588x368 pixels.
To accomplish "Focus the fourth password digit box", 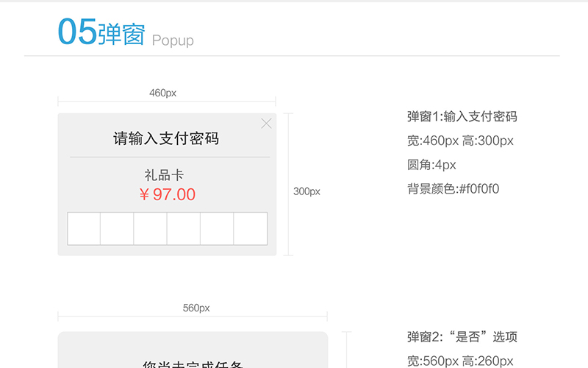I will 184,228.
